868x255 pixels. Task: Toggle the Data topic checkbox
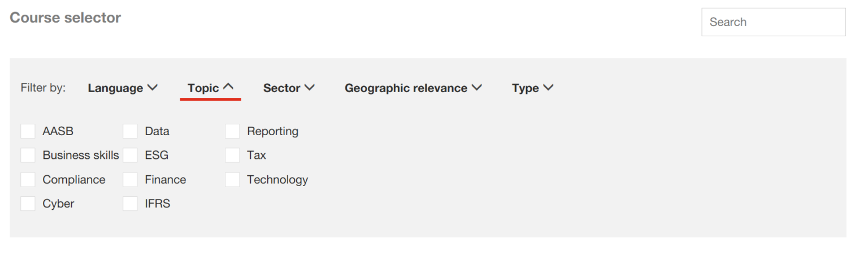click(x=130, y=131)
